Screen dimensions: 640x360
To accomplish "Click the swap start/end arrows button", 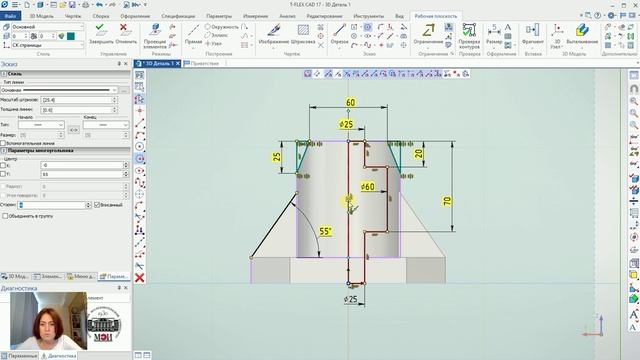I will (x=74, y=129).
